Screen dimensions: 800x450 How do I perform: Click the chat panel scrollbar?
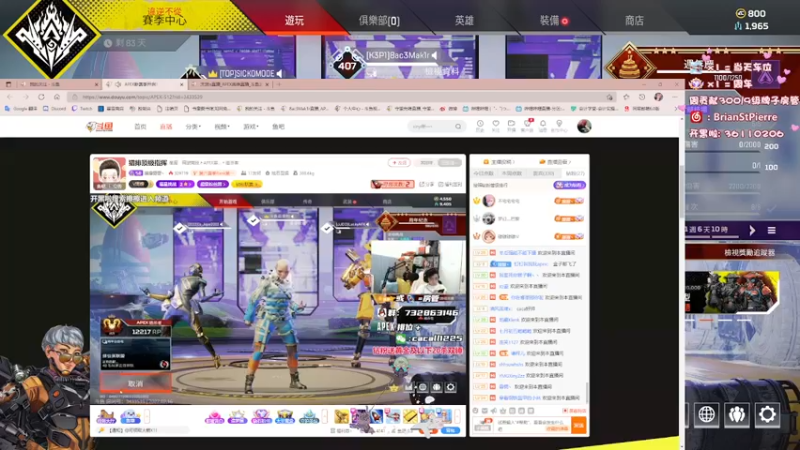(x=587, y=393)
